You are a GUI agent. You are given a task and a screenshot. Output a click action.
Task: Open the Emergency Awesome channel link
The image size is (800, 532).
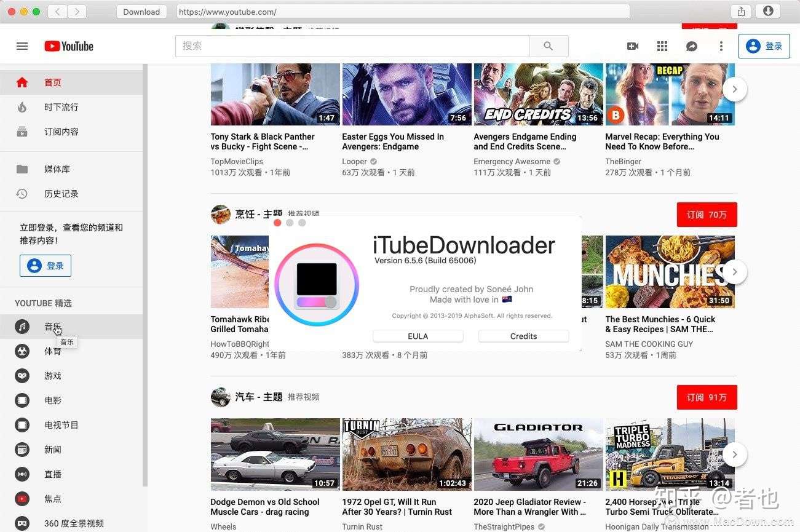[512, 162]
